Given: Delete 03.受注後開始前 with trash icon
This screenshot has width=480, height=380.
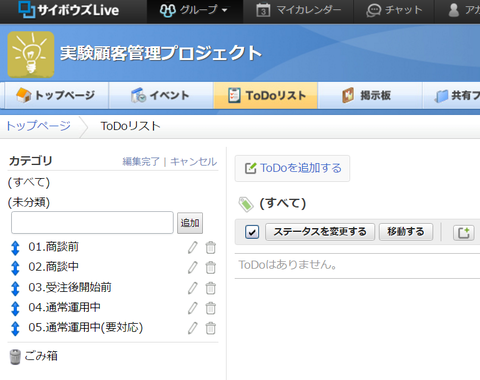Looking at the screenshot, I should tap(211, 288).
